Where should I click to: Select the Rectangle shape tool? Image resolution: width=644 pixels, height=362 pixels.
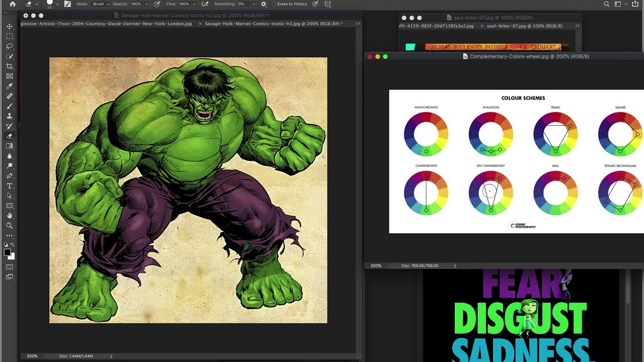click(x=10, y=206)
